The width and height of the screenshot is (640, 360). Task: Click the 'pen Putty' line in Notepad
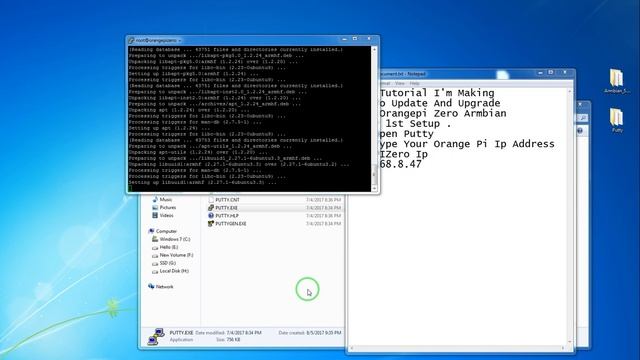pyautogui.click(x=407, y=134)
